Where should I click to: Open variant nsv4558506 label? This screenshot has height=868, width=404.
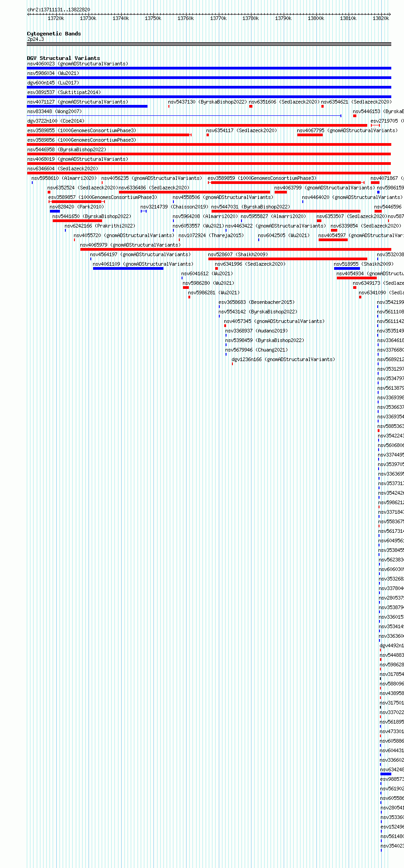click(223, 197)
